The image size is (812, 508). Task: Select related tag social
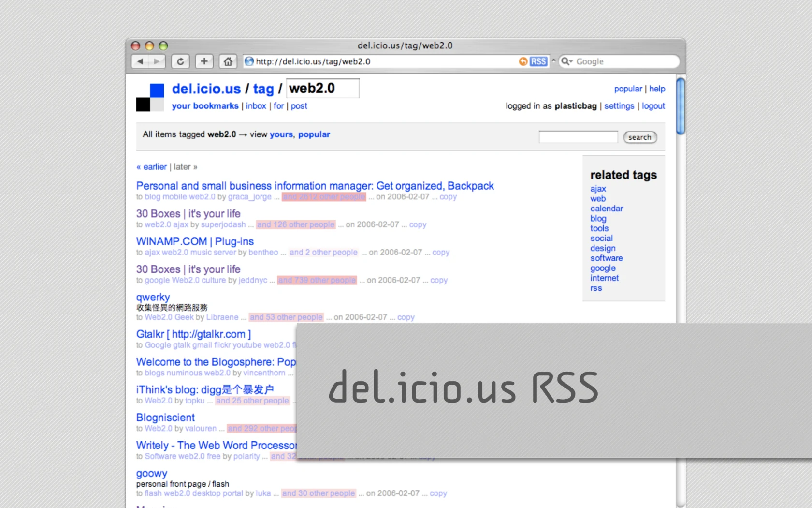coord(601,239)
